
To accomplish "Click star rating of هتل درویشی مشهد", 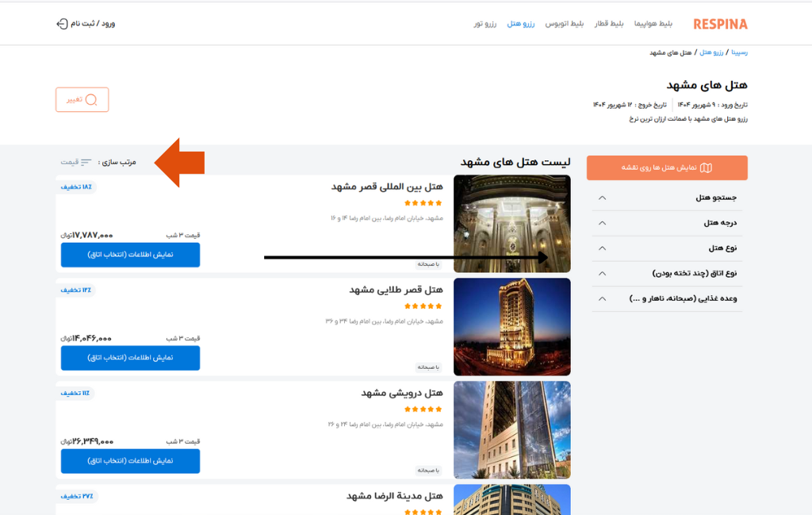I will point(423,409).
